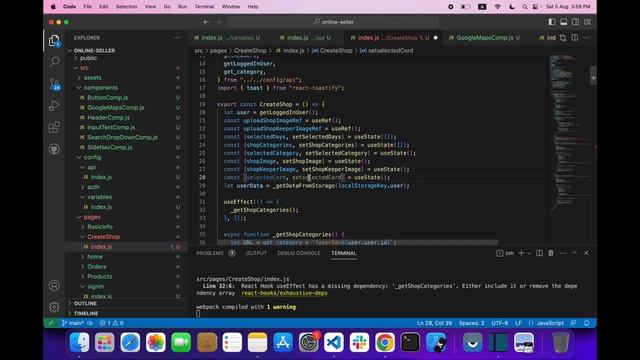Toggle macOS Focus moon icon
Image resolution: width=640 pixels, height=360 pixels.
pyautogui.click(x=512, y=7)
